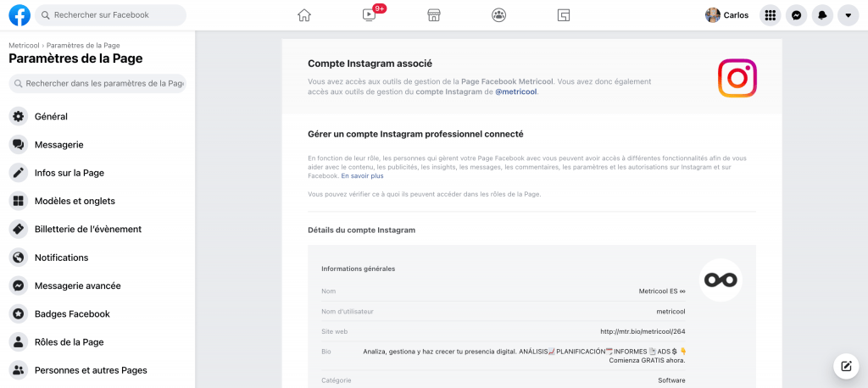Click the Paramètres de la Page breadcrumb
868x388 pixels.
click(83, 46)
